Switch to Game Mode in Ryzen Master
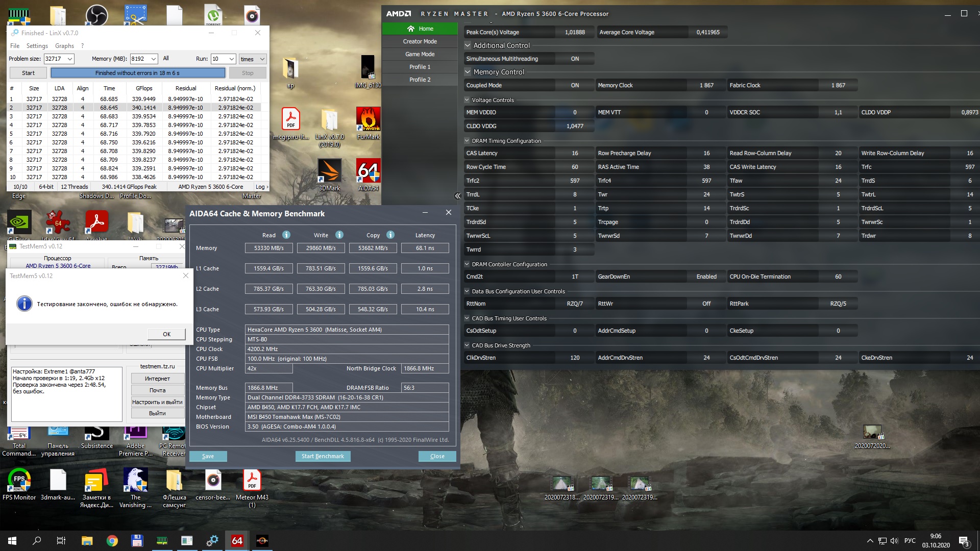The height and width of the screenshot is (551, 980). pos(420,54)
